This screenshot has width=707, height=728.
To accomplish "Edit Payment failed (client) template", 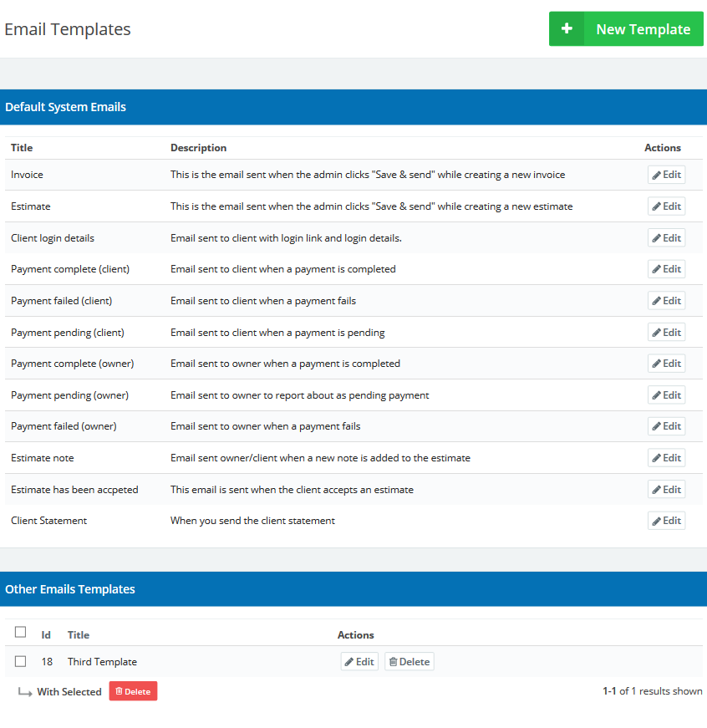I will (x=666, y=301).
